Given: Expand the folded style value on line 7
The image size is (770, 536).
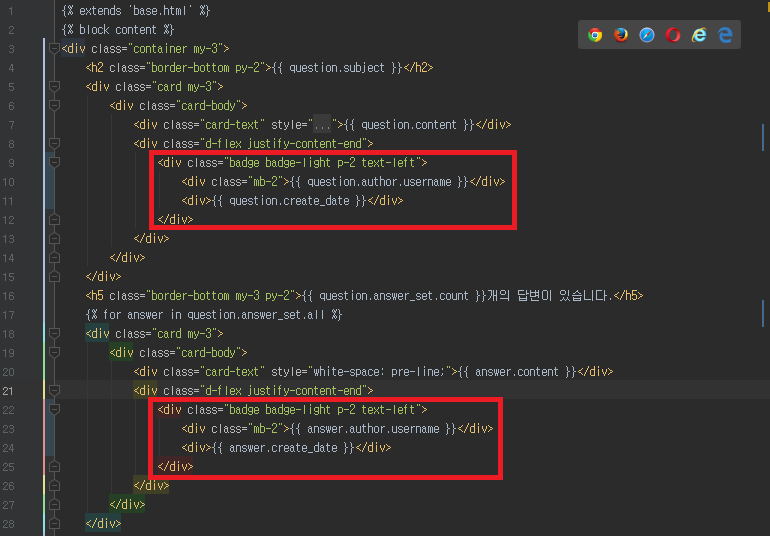Looking at the screenshot, I should [322, 125].
